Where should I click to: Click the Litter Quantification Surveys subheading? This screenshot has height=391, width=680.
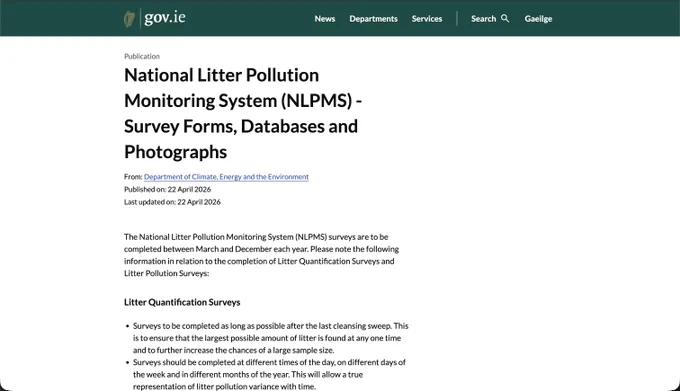(182, 302)
